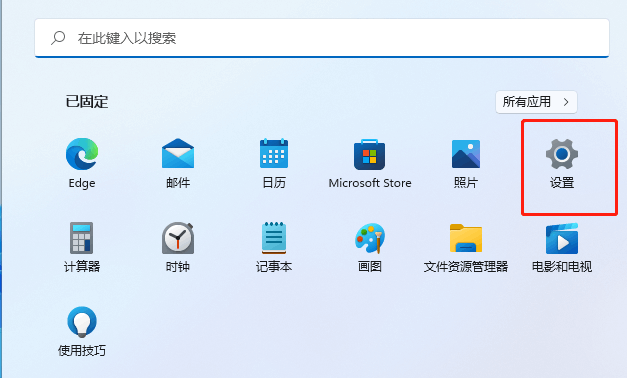Viewport: 627px width, 378px height.
Task: Show 所有应用 all apps list
Action: click(x=536, y=102)
